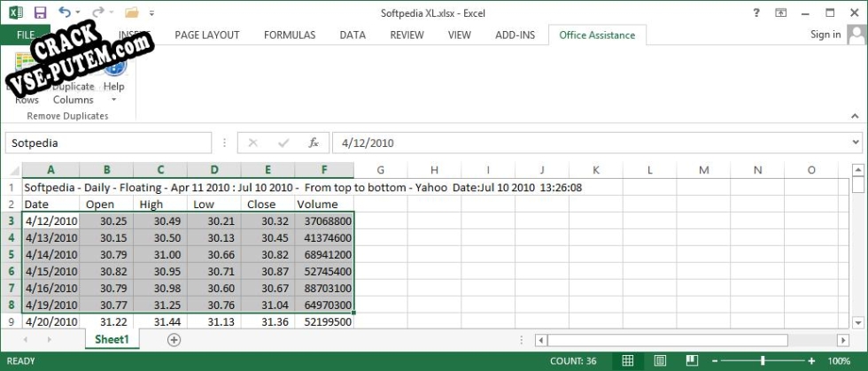Viewport: 868px width, 371px height.
Task: Open Ribbon Display Options
Action: coord(780,12)
